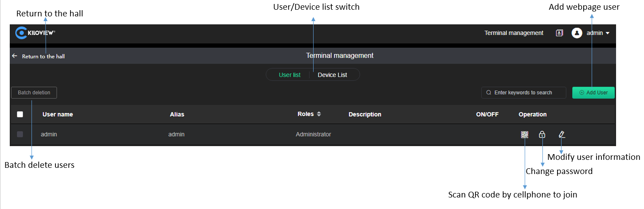Click the User name column header
The width and height of the screenshot is (644, 209).
pos(58,114)
